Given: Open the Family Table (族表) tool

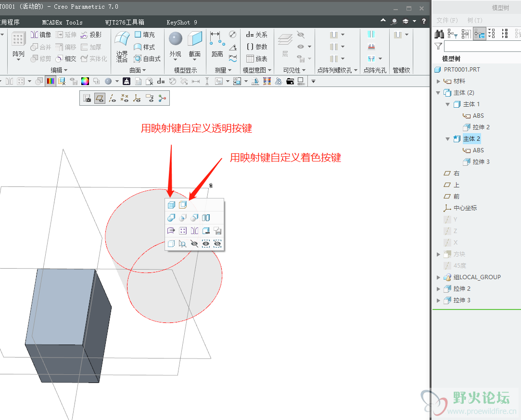Looking at the screenshot, I should tap(256, 59).
